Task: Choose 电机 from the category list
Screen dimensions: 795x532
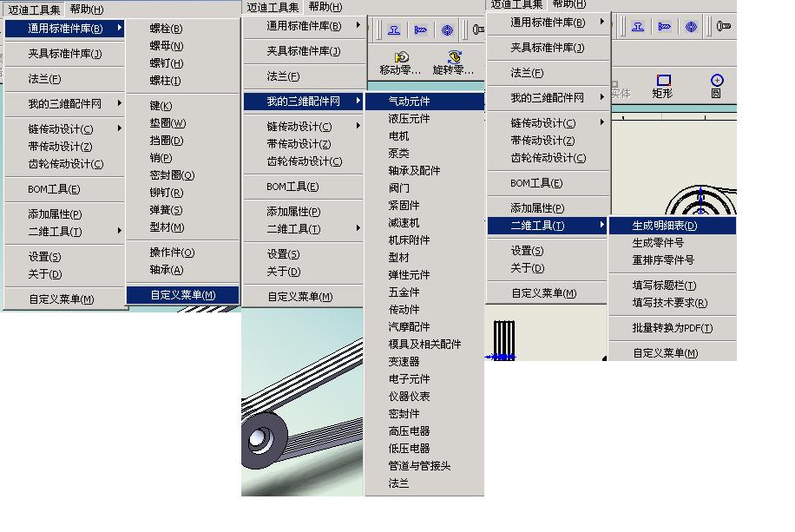Action: pyautogui.click(x=398, y=136)
